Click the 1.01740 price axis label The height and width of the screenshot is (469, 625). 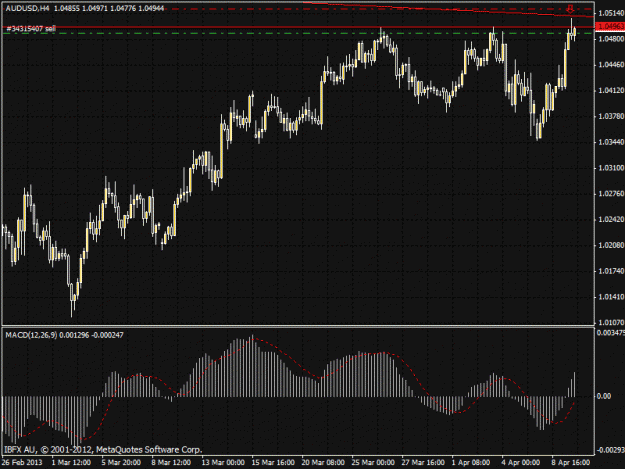click(x=611, y=271)
